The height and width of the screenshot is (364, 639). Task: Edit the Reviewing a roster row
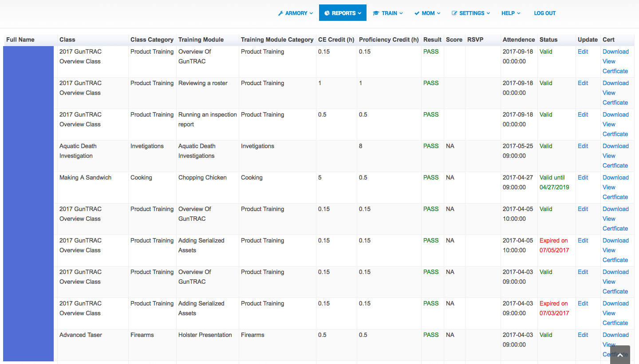point(583,83)
